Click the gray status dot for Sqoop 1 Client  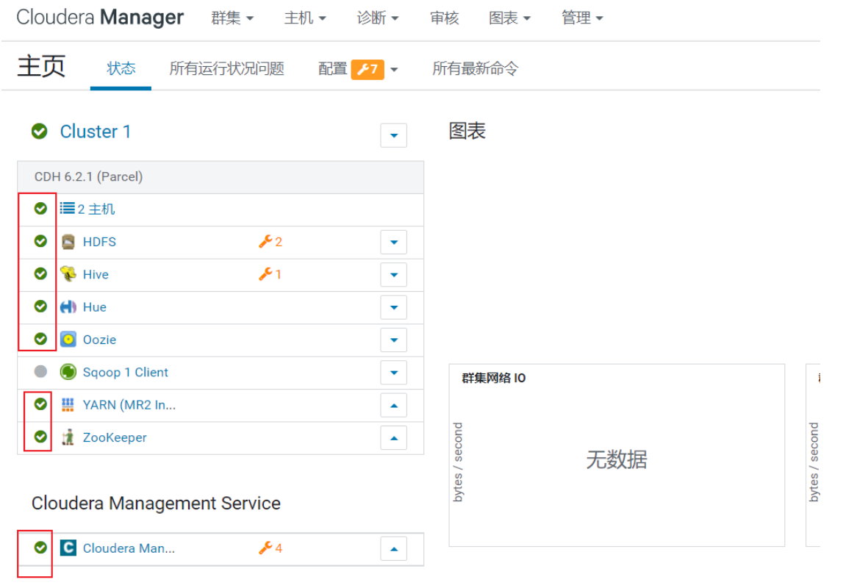pyautogui.click(x=40, y=371)
